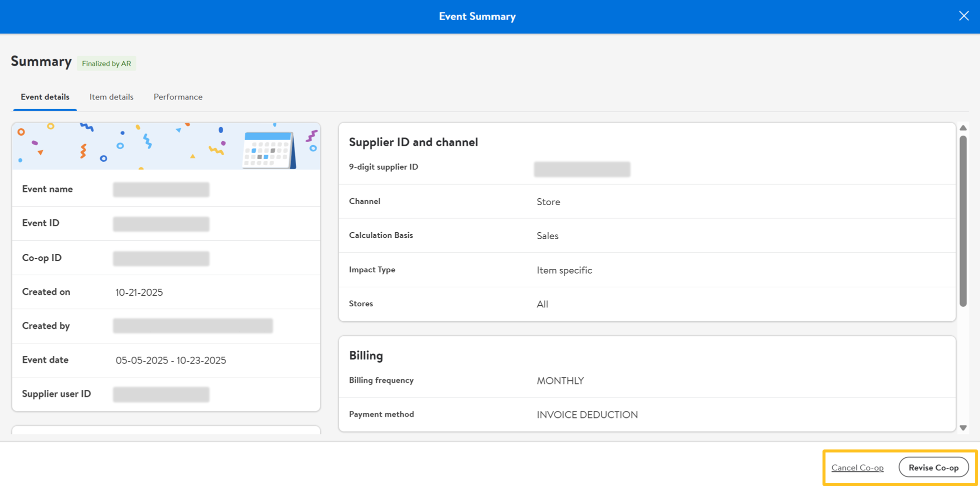
Task: Switch to the Item details tab
Action: pyautogui.click(x=111, y=97)
